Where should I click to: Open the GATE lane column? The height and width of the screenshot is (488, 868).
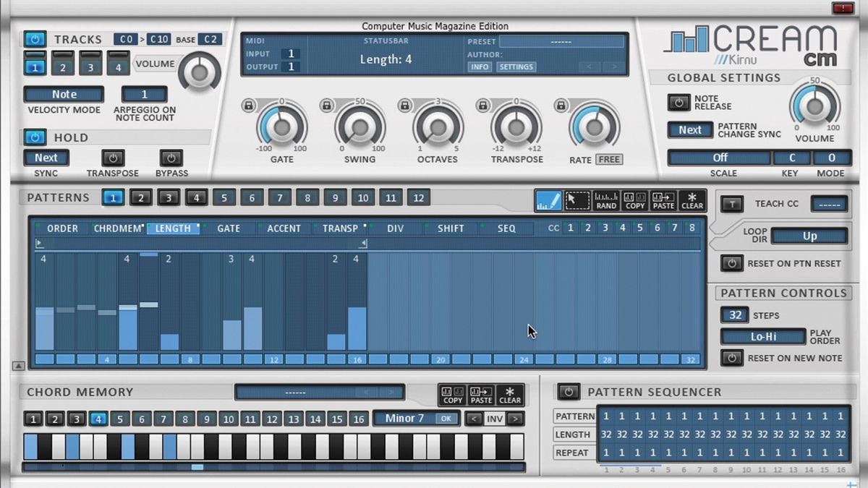[x=228, y=228]
